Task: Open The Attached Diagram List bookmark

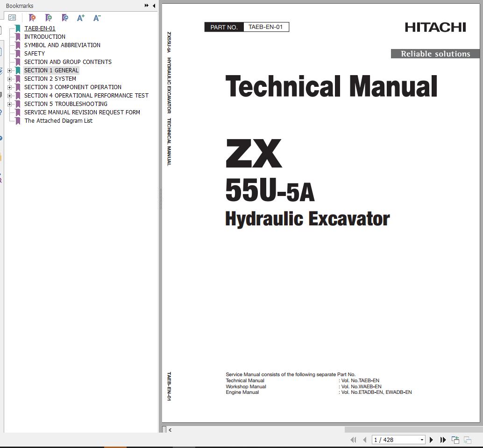Action: click(58, 120)
